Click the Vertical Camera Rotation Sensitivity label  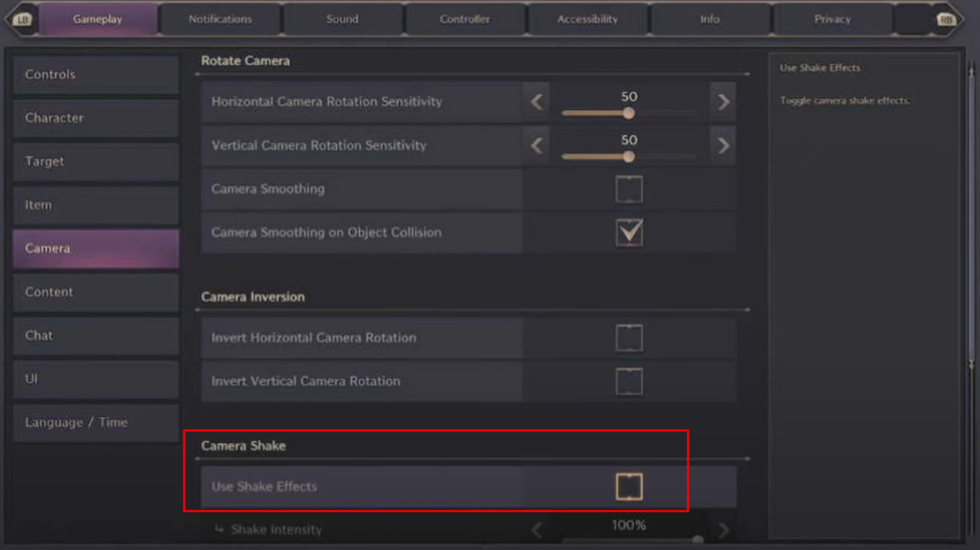(x=319, y=145)
